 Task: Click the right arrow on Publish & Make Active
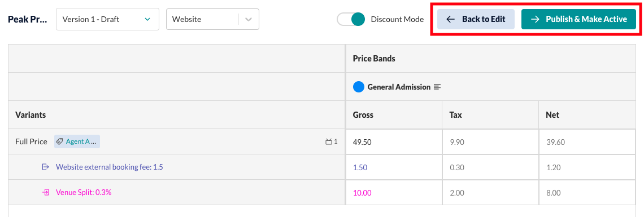coord(535,19)
